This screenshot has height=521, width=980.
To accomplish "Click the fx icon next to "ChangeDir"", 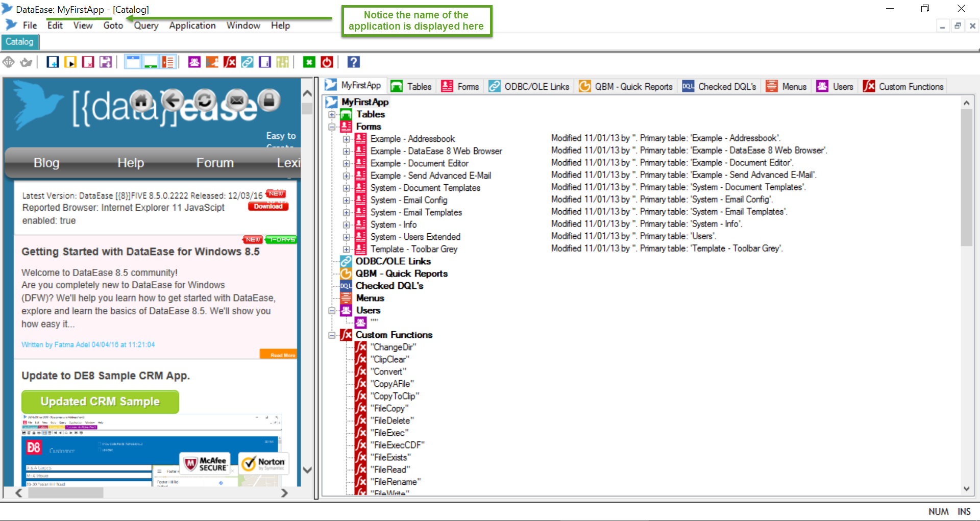I will 361,347.
